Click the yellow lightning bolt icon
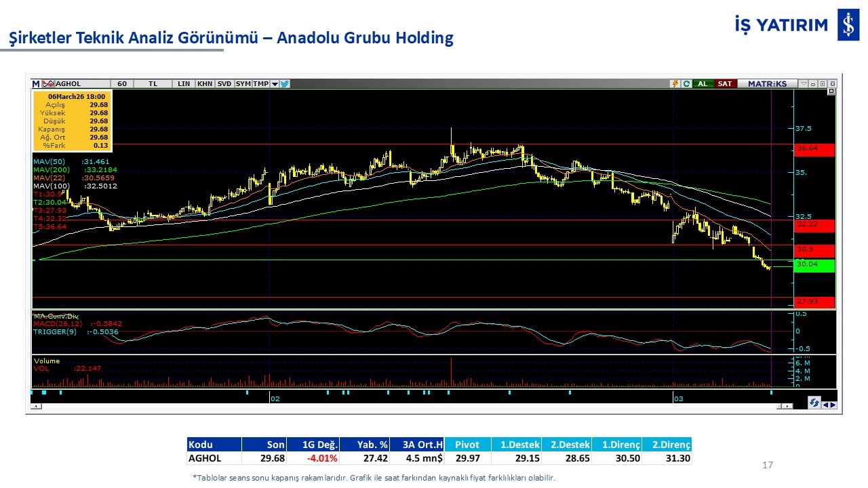868x488 pixels. tap(675, 84)
